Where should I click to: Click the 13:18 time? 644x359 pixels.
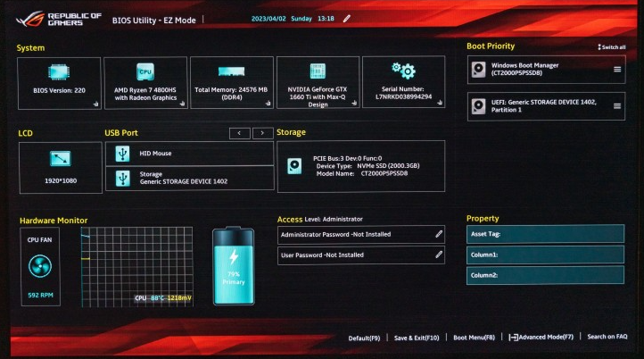click(x=326, y=19)
